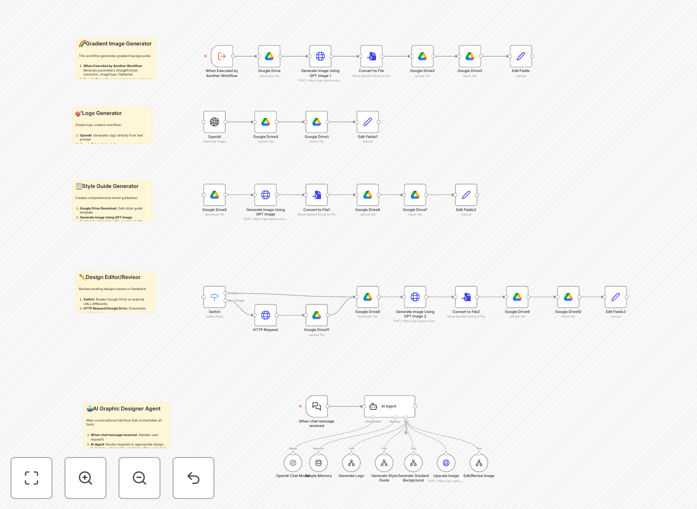Open the Generate Image Using GPT Image 2 node
Screen dimensions: 697x509
[x=415, y=297]
